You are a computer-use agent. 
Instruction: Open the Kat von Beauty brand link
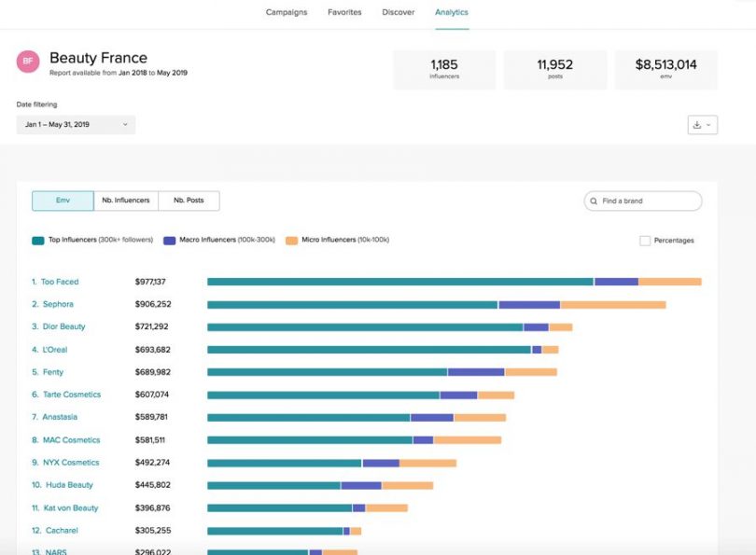pos(71,507)
